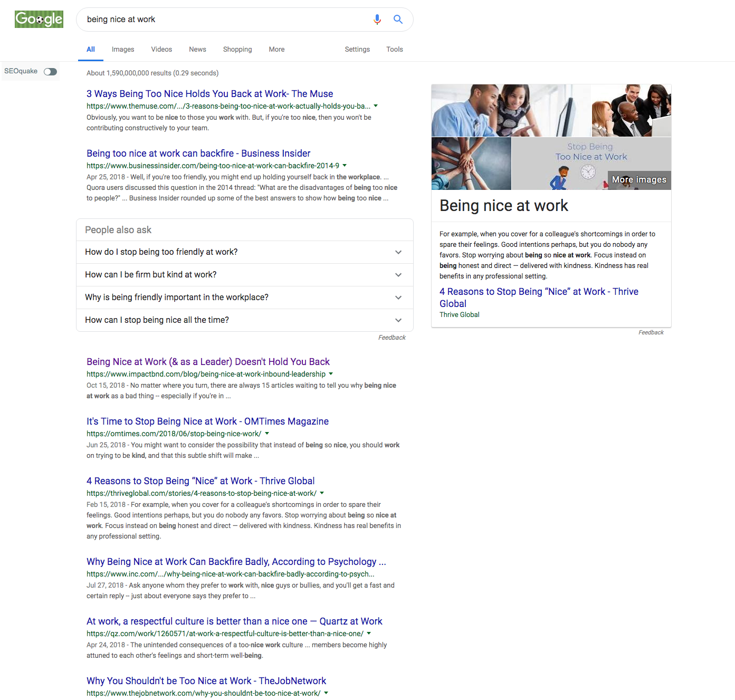The image size is (735, 700).
Task: Click the 'Stop Being Too Nice at Work' image
Action: (591, 164)
